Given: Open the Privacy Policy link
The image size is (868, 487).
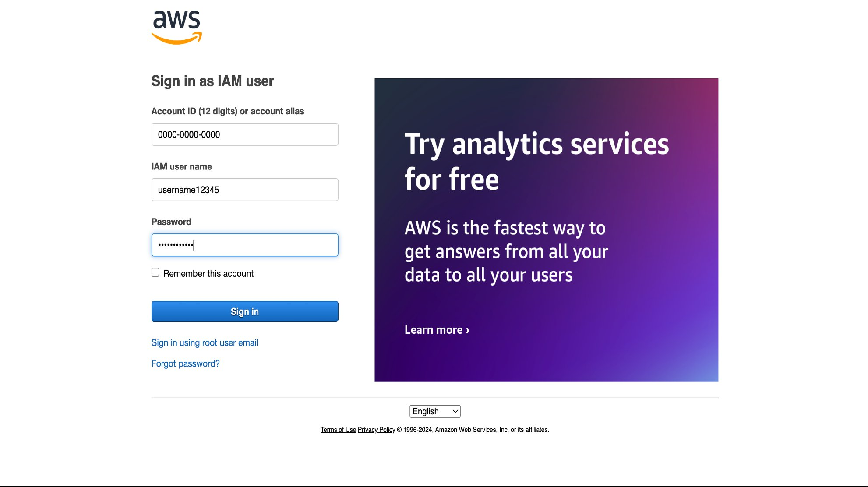Looking at the screenshot, I should tap(376, 430).
